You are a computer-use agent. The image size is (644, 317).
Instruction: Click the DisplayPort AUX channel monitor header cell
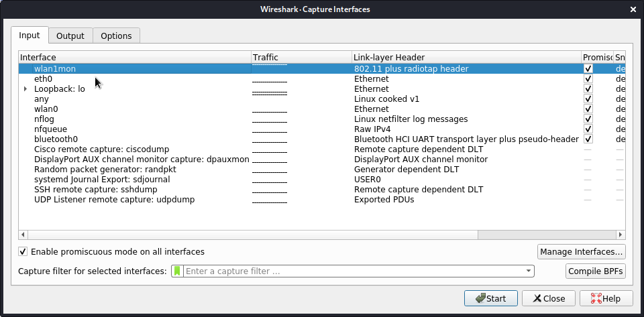pyautogui.click(x=421, y=159)
